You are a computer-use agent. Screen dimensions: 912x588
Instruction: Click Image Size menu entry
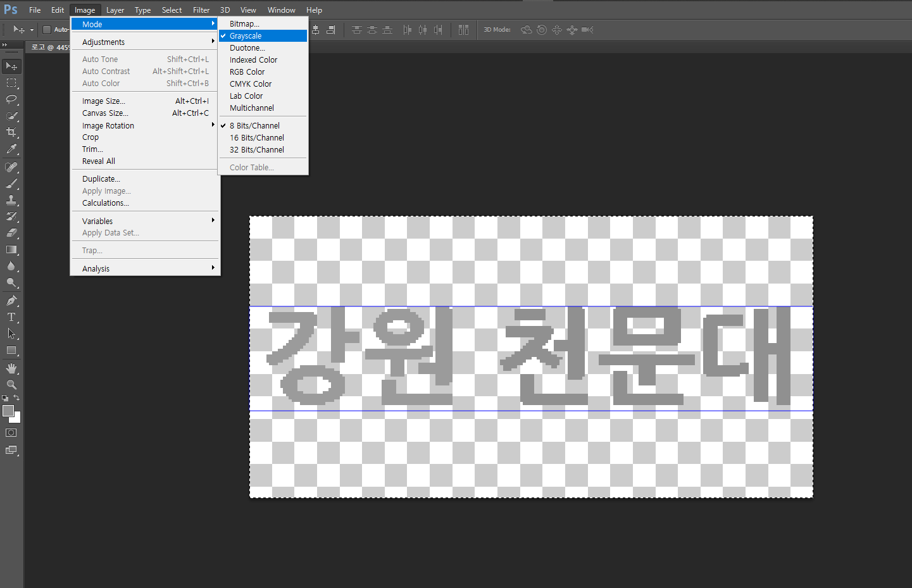pyautogui.click(x=144, y=101)
